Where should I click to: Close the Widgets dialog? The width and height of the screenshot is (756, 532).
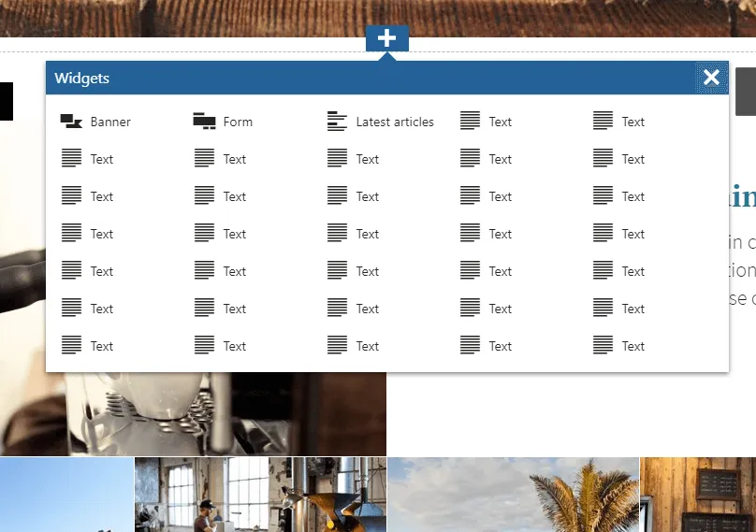(711, 78)
